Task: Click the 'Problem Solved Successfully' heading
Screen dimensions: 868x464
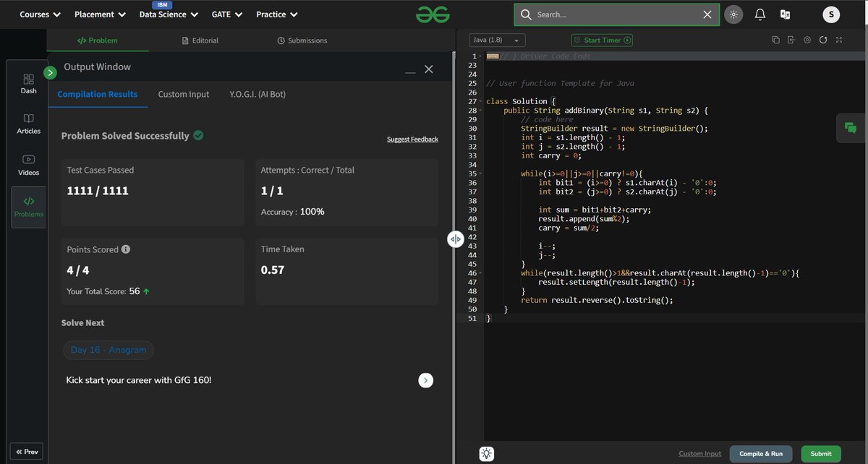Action: (x=125, y=136)
